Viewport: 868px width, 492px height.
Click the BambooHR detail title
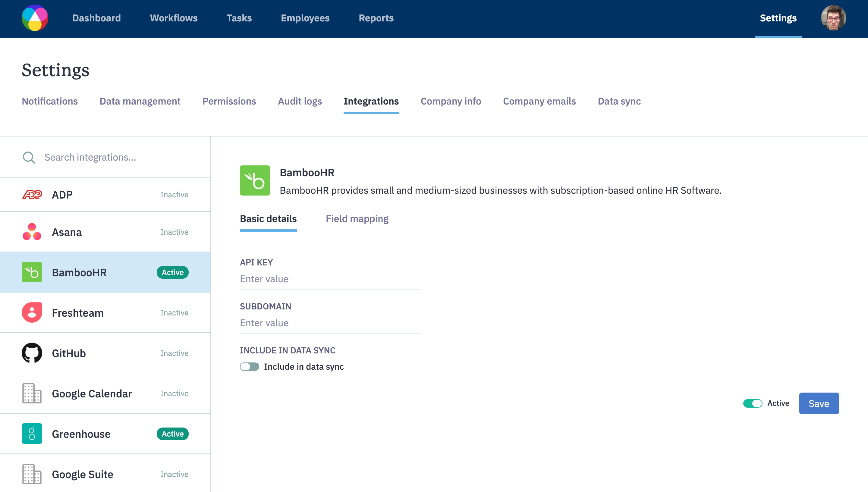pos(307,173)
